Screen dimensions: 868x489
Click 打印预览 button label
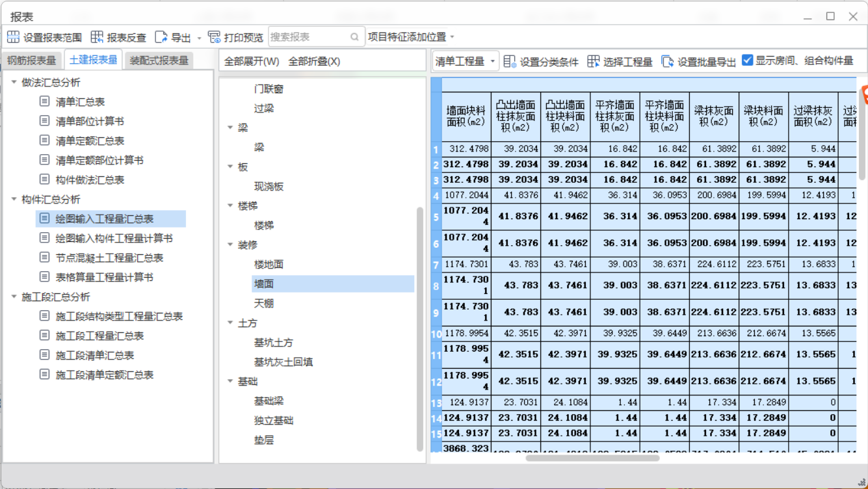click(x=244, y=37)
